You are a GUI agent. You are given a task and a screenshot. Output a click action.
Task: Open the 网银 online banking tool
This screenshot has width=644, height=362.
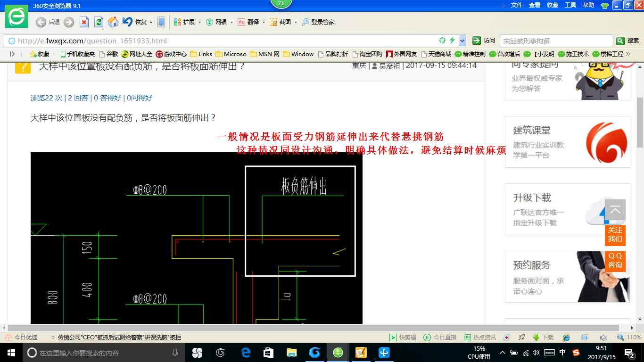pyautogui.click(x=216, y=22)
